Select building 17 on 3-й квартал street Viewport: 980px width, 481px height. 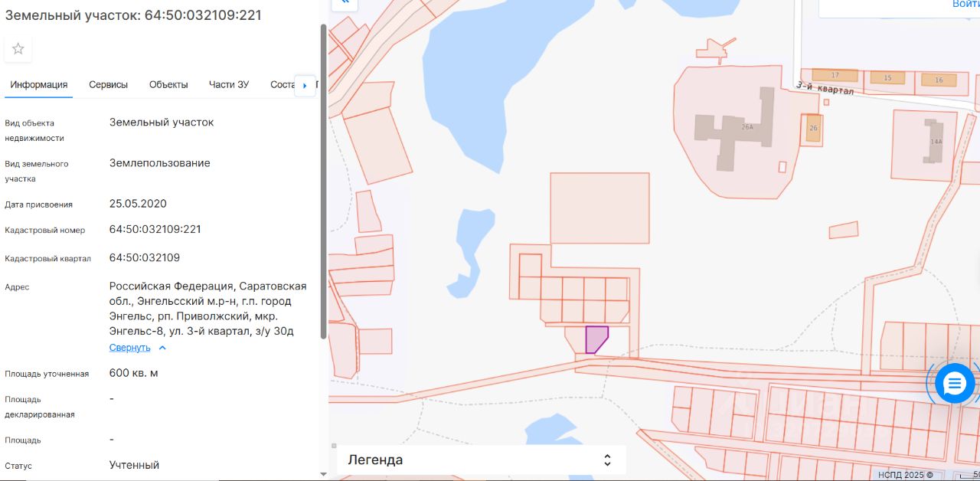pos(835,75)
